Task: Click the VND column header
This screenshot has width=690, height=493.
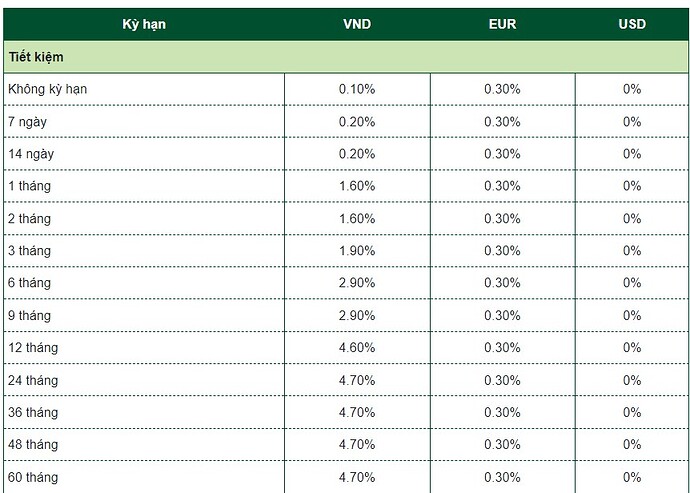Action: (x=357, y=24)
